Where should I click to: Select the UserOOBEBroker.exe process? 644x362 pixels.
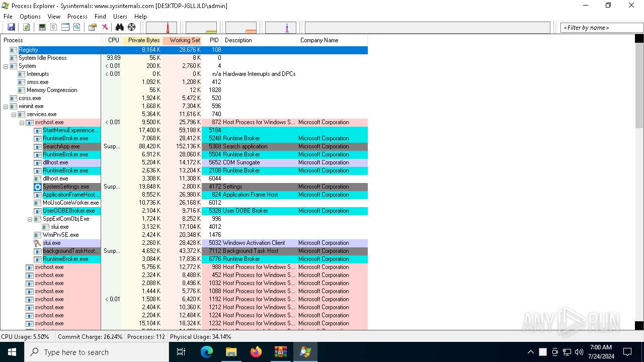click(184, 211)
